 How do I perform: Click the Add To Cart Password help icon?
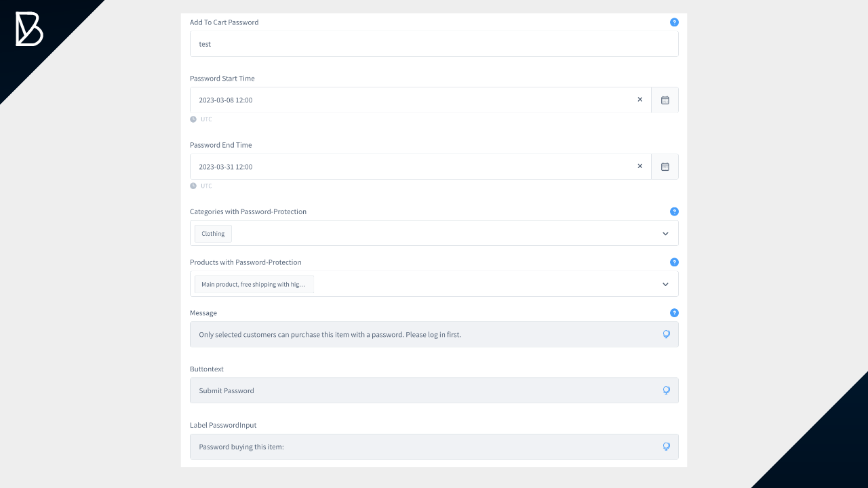click(674, 22)
